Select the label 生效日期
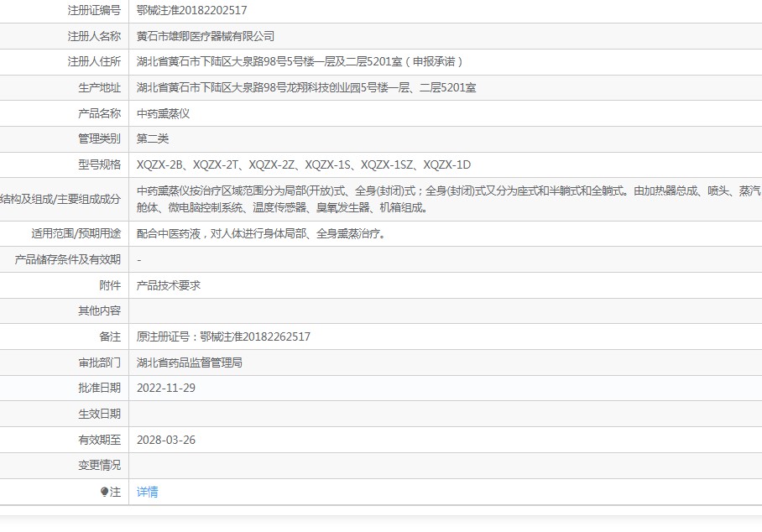 pyautogui.click(x=99, y=414)
